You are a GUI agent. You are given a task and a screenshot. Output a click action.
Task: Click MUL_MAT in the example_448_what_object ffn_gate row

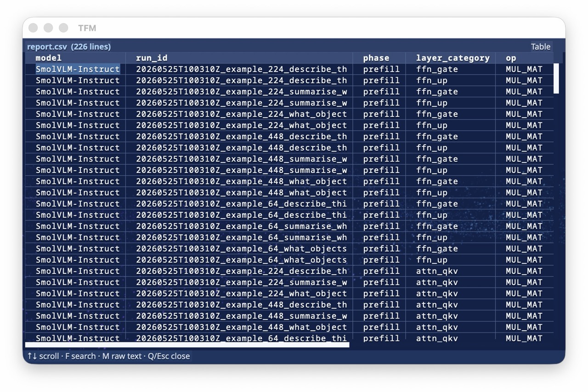(524, 181)
